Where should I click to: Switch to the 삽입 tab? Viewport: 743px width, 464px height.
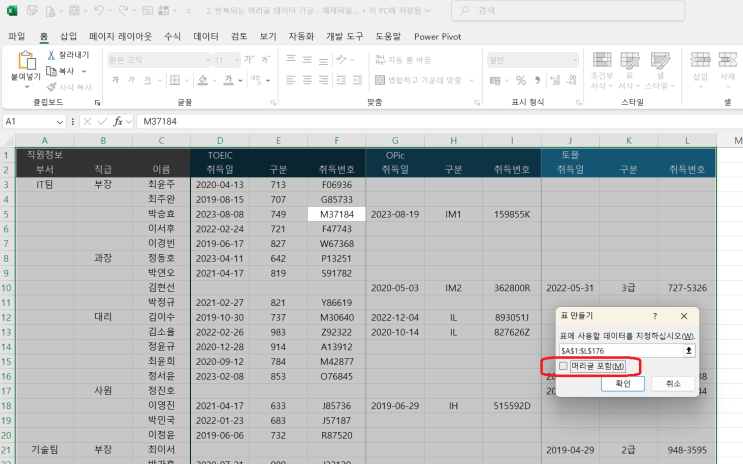(x=68, y=36)
